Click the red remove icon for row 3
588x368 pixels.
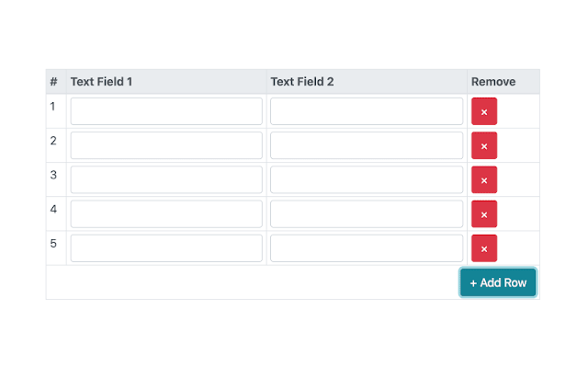[x=484, y=179]
